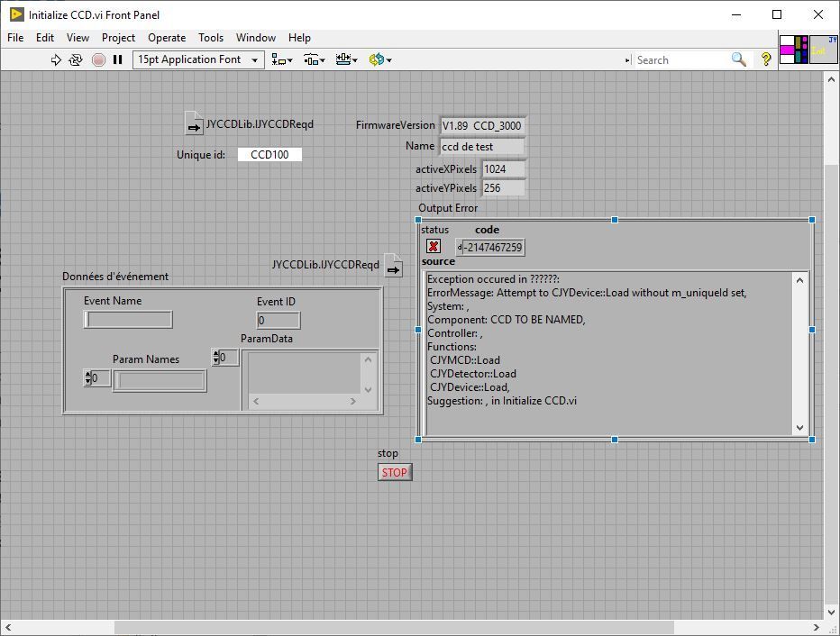
Task: Click the source text box scrollbar down arrow
Action: [x=800, y=429]
